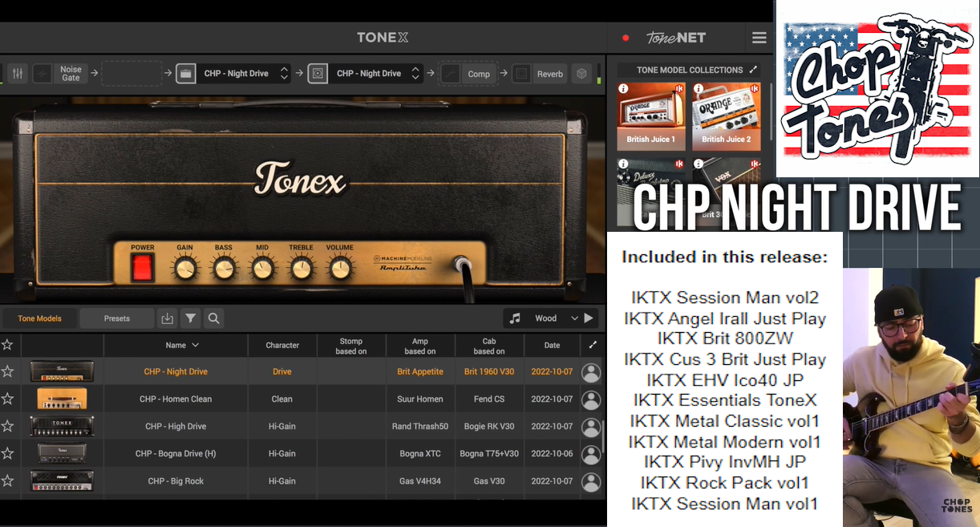Select the CHP - Big Rock name
The image size is (980, 527).
(x=176, y=481)
